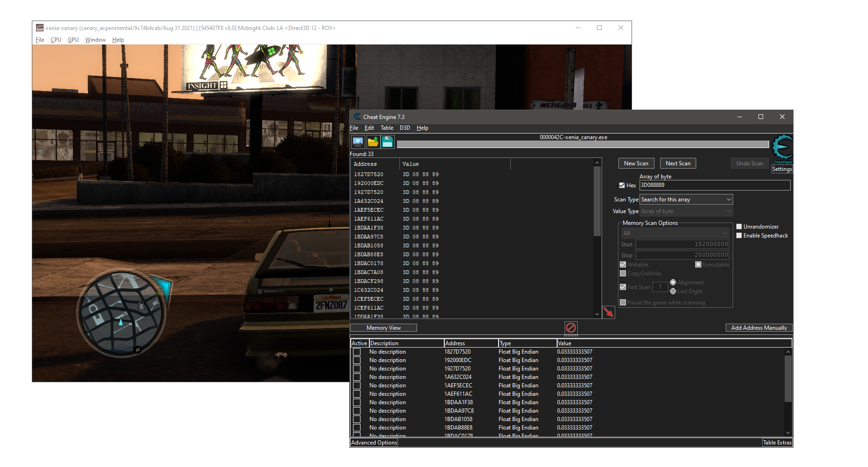Click the Start address field
868x467 pixels.
click(682, 245)
